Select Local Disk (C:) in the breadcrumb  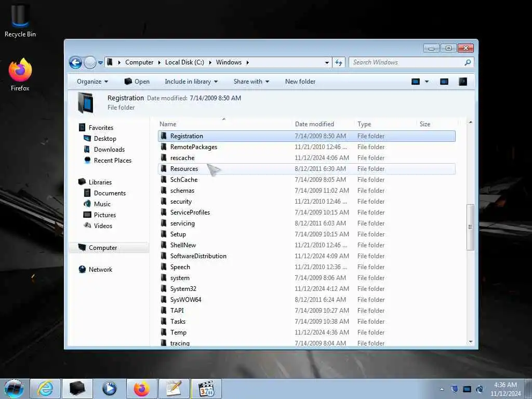[184, 62]
